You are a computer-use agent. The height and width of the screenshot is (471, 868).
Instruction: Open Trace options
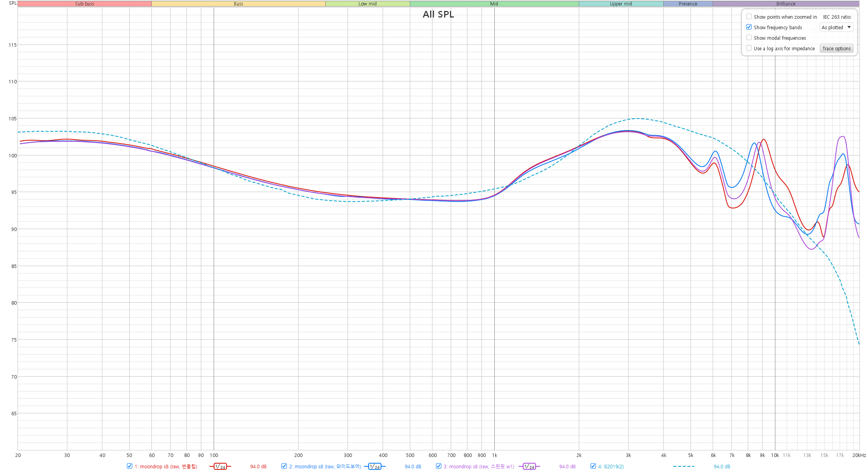[836, 48]
